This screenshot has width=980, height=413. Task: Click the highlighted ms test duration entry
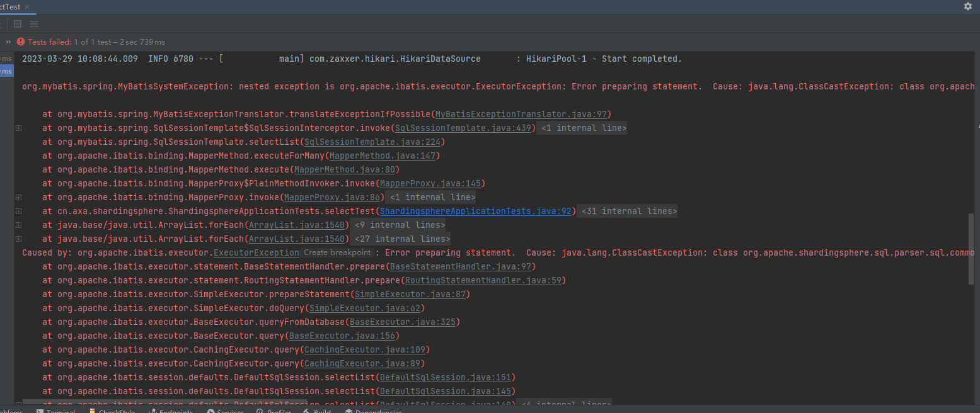click(x=6, y=71)
